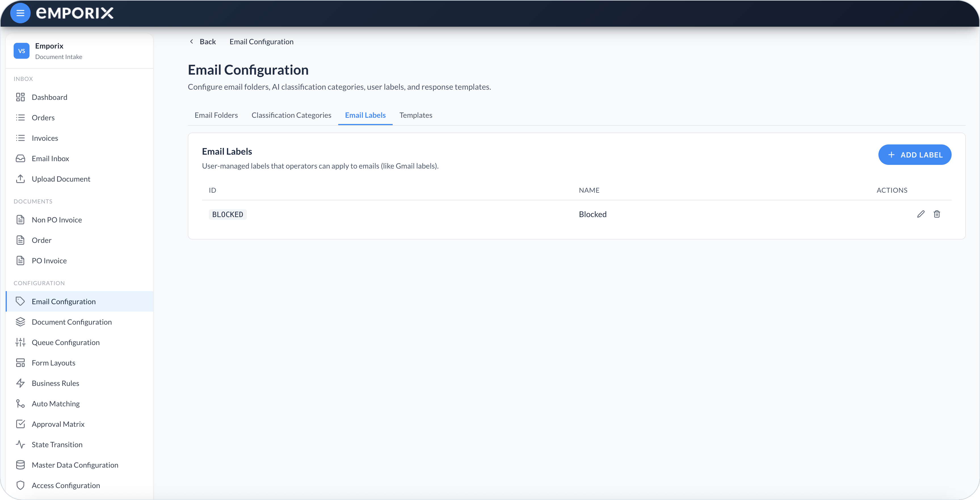
Task: Click the Document Configuration layers icon
Action: coord(20,322)
